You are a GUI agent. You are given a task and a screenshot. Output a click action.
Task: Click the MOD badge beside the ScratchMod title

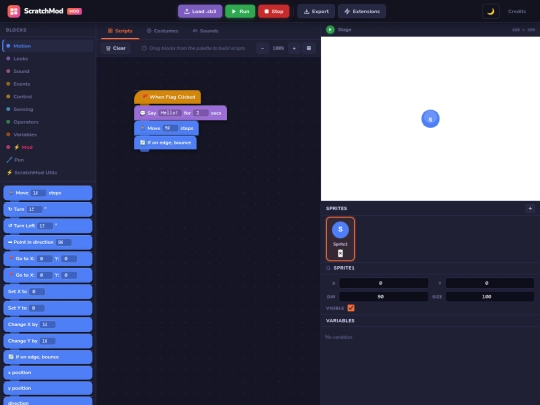(x=74, y=11)
